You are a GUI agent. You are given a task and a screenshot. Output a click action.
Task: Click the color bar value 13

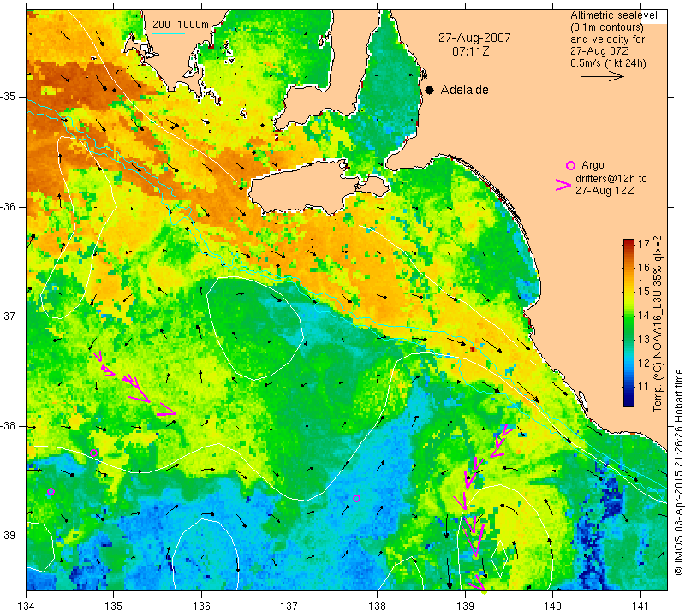click(x=644, y=339)
